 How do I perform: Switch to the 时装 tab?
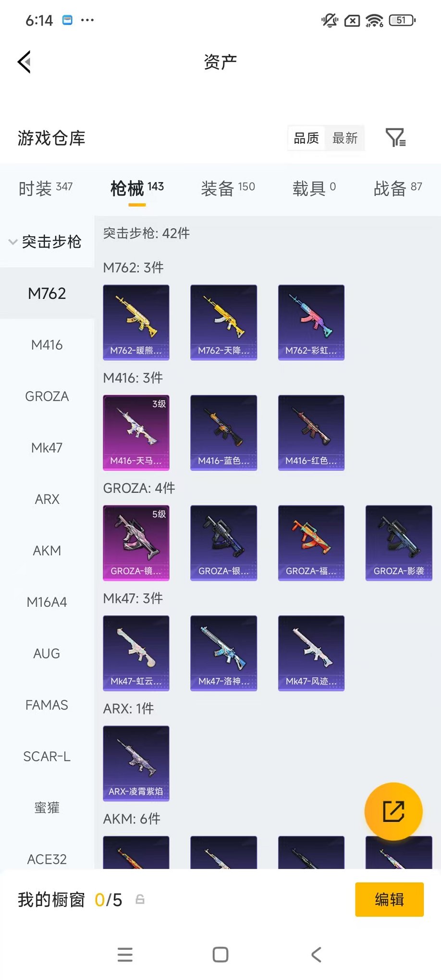[x=46, y=188]
